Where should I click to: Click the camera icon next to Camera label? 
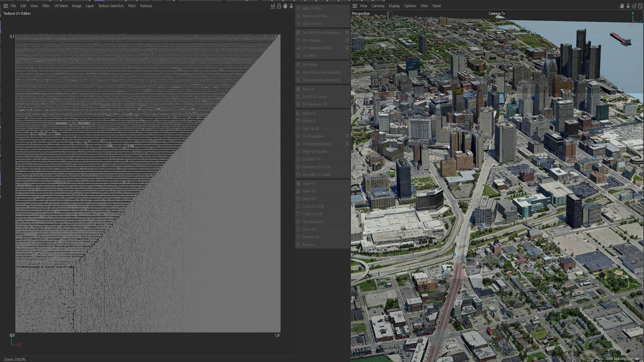click(503, 14)
